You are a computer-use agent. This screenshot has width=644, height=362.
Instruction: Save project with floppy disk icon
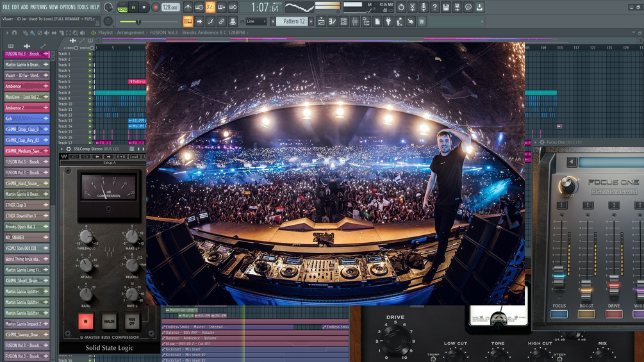445,7
